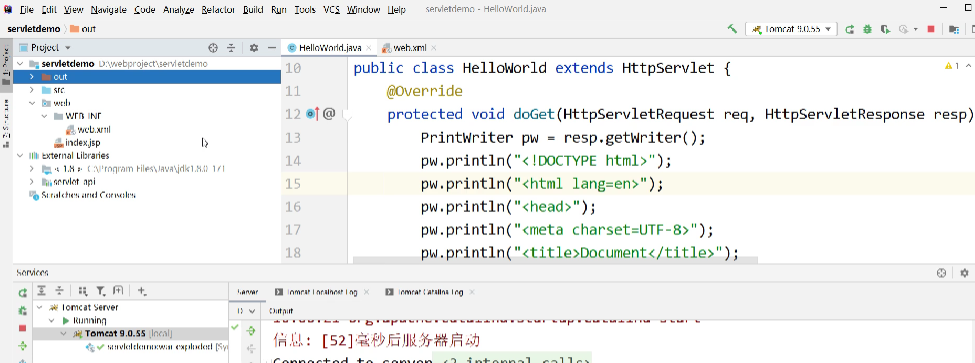Click the Profiler run icon

pos(902,29)
